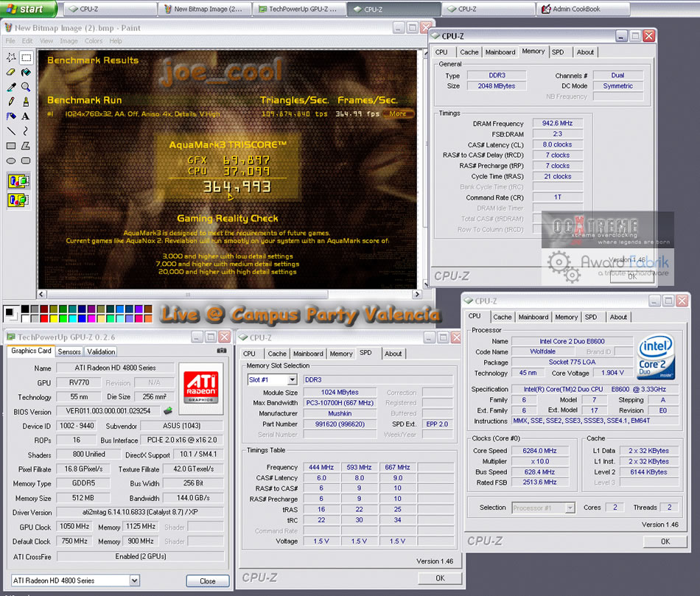Select the rectangular Select tool in Paint
Screen dimensions: 700x596
(26, 57)
